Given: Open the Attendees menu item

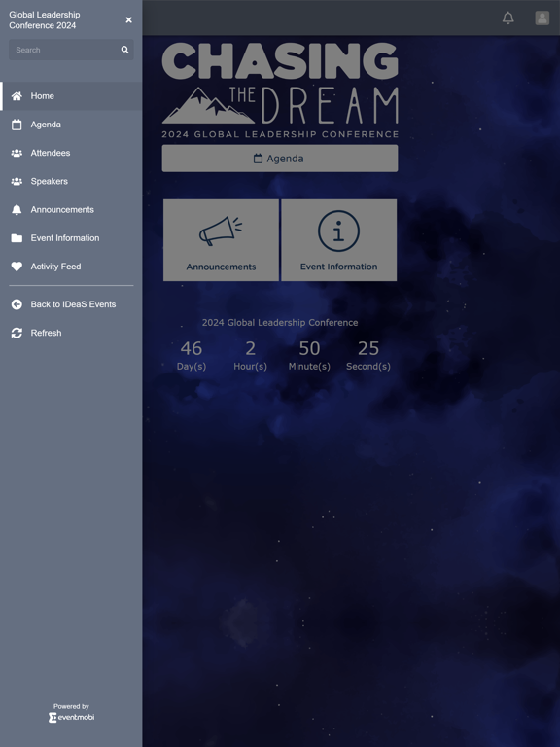Looking at the screenshot, I should pyautogui.click(x=51, y=153).
